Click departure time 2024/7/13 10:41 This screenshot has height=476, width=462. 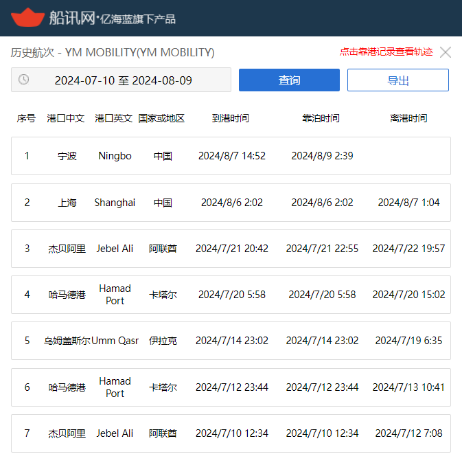[x=408, y=387]
